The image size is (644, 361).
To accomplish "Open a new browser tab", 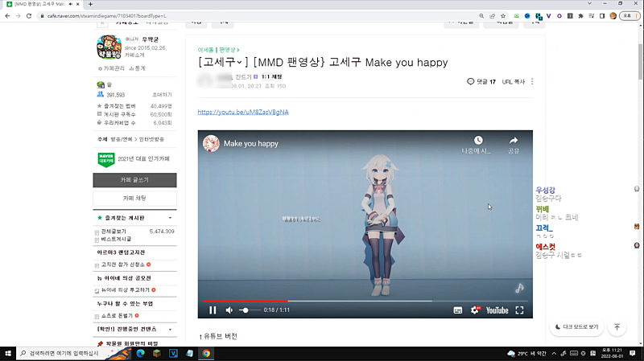I will click(90, 4).
